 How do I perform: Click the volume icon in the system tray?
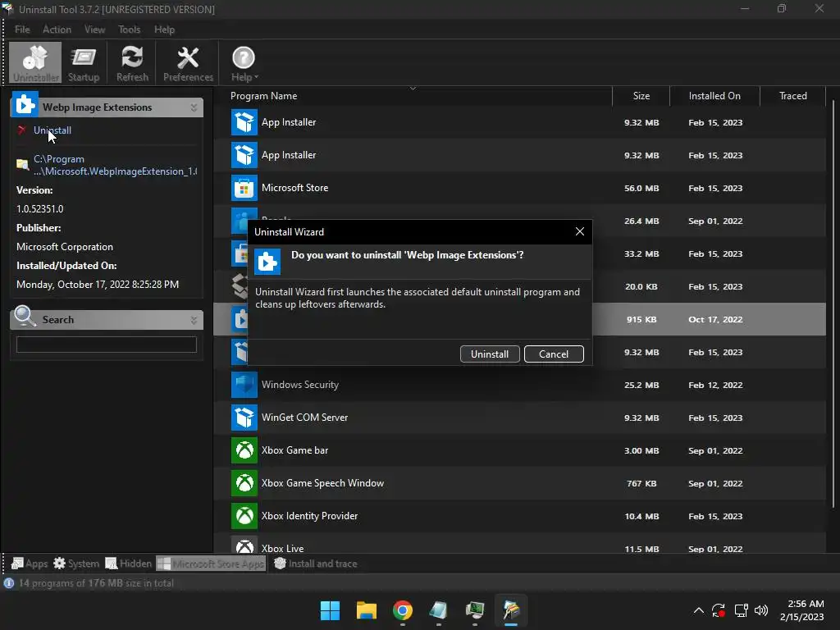pyautogui.click(x=761, y=610)
